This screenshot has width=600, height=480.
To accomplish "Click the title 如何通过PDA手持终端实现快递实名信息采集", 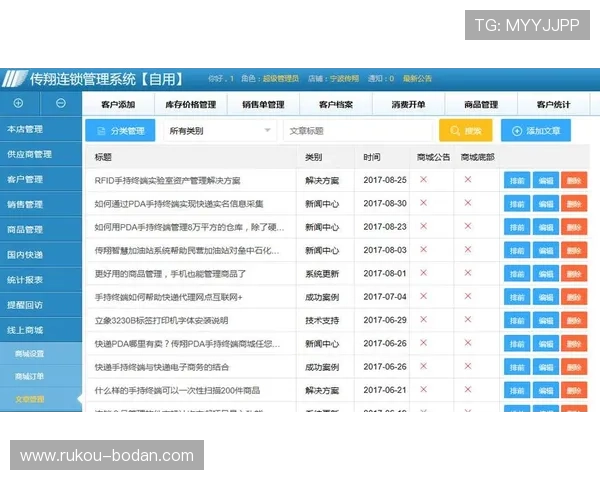I will tap(179, 204).
